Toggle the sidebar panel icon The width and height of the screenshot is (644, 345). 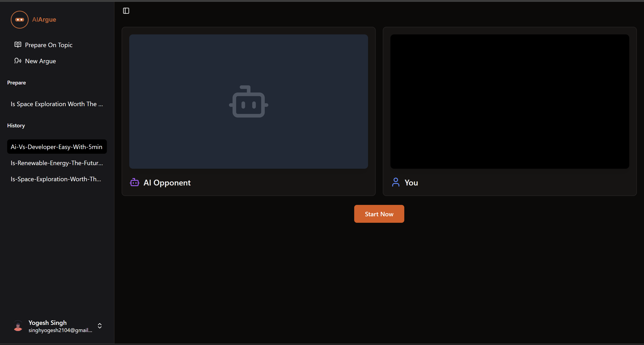pos(126,11)
